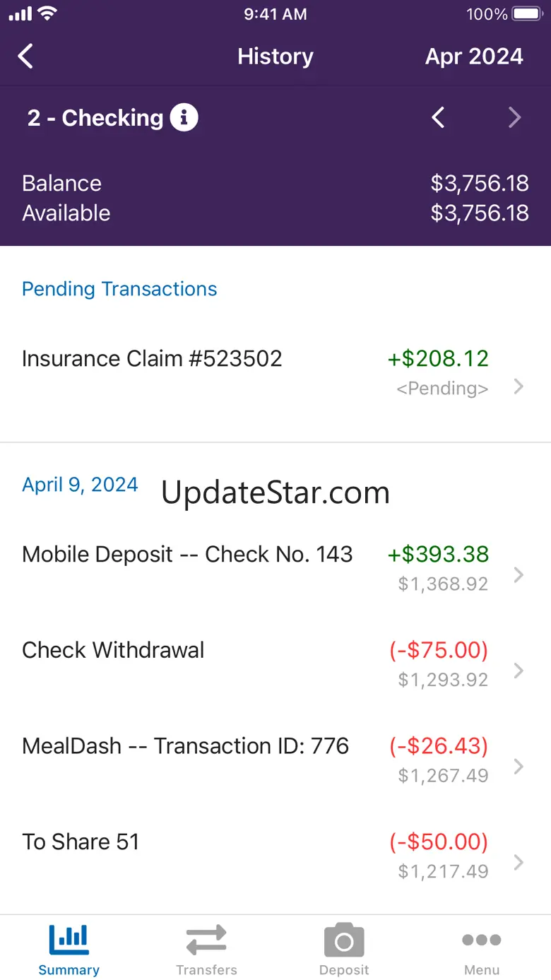
Task: Select the April 9, 2024 date header
Action: (80, 485)
